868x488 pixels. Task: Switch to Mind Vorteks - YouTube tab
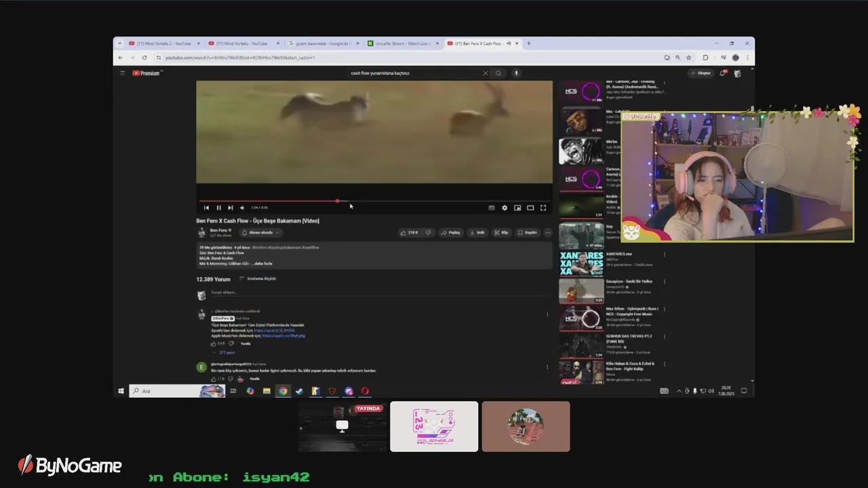pos(243,43)
